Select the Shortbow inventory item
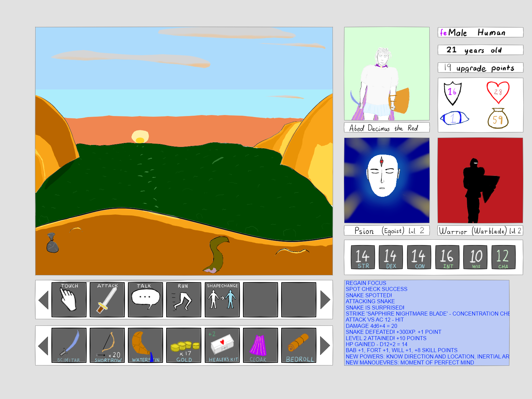 [107, 345]
